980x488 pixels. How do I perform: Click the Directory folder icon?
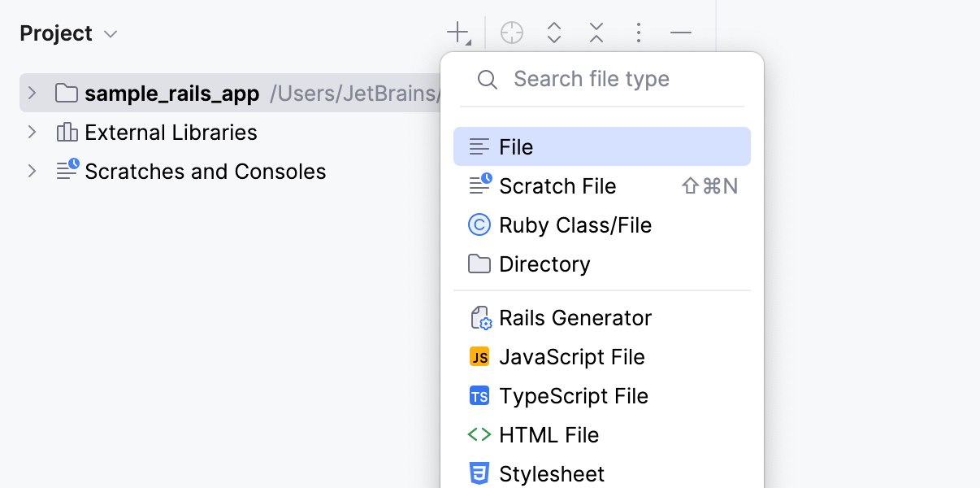[479, 264]
